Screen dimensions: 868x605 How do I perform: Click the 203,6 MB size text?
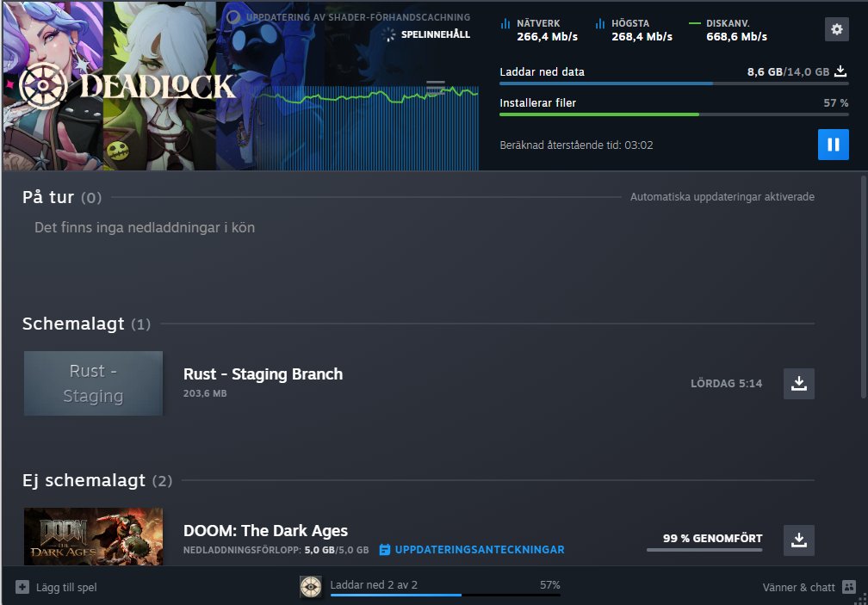(x=205, y=393)
